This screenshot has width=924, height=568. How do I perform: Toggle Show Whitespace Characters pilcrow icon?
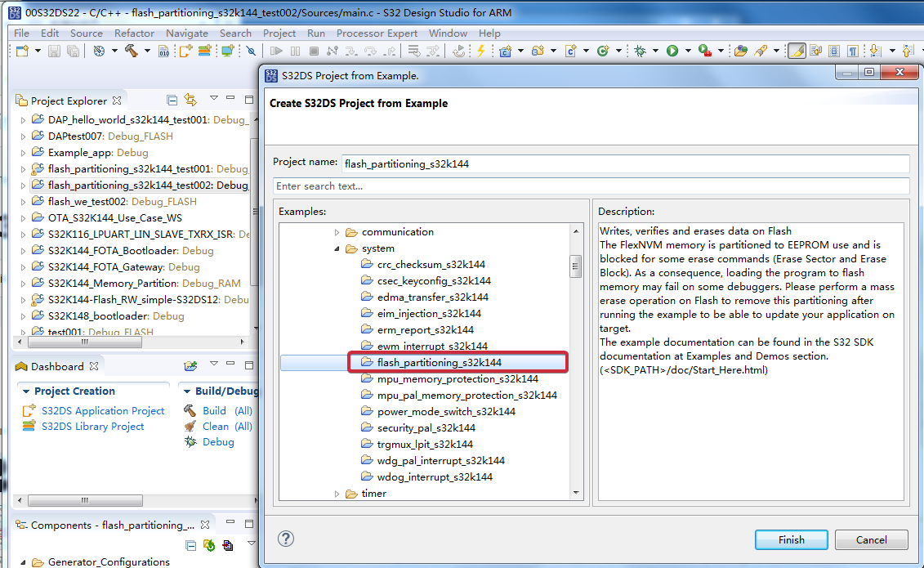click(852, 51)
